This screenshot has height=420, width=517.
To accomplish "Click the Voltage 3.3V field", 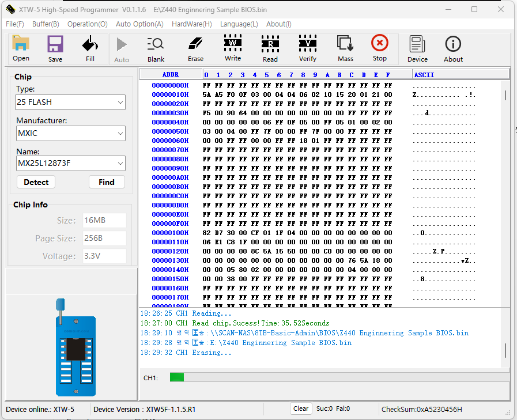I will tap(104, 256).
